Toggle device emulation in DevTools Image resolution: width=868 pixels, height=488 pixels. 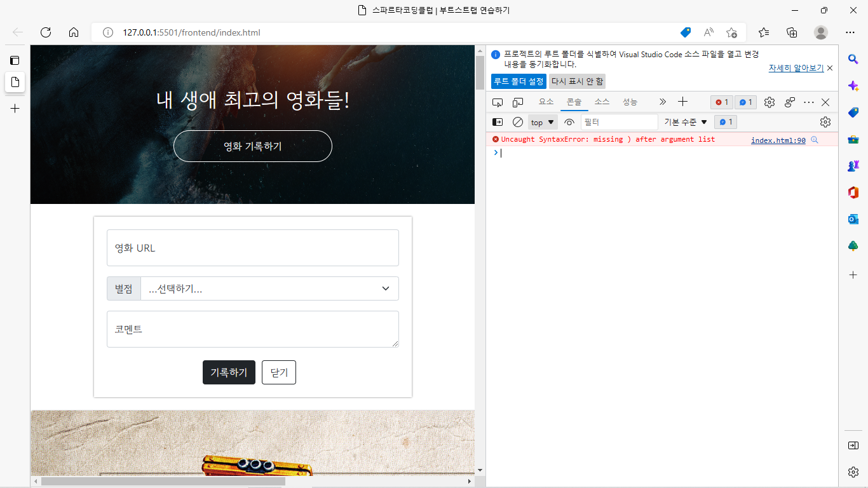(518, 102)
